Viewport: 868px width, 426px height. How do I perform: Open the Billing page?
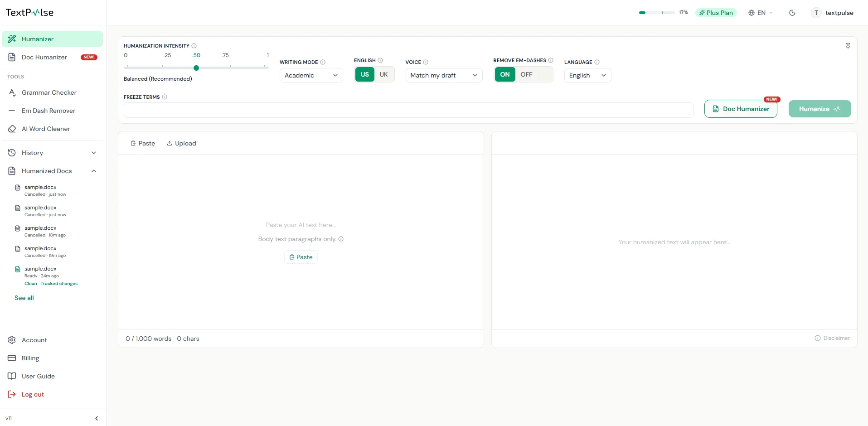point(52,358)
